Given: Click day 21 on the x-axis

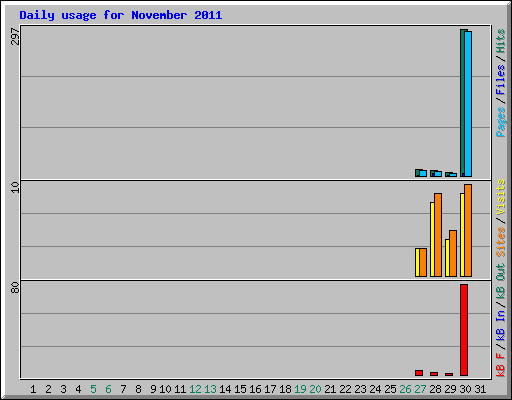Looking at the screenshot, I should tap(330, 389).
